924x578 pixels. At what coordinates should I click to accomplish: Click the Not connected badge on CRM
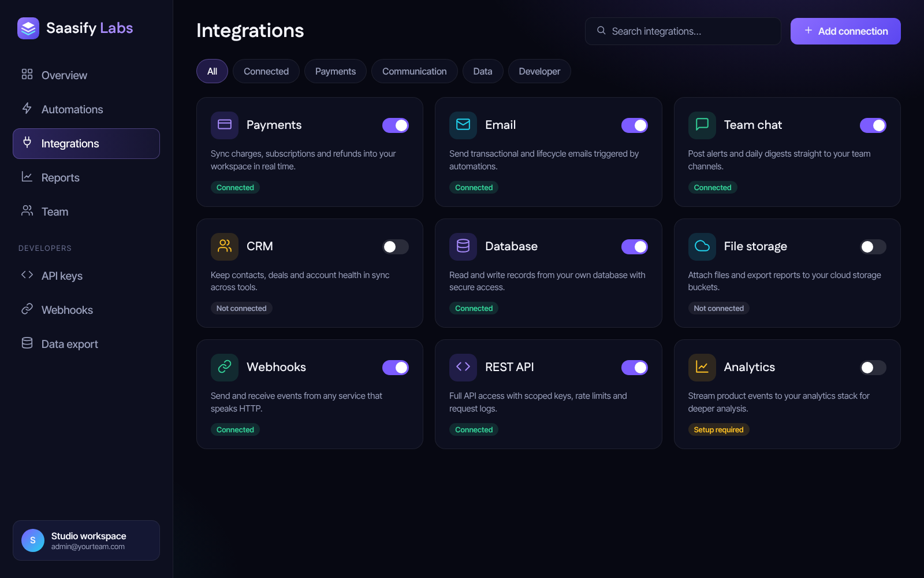click(241, 308)
